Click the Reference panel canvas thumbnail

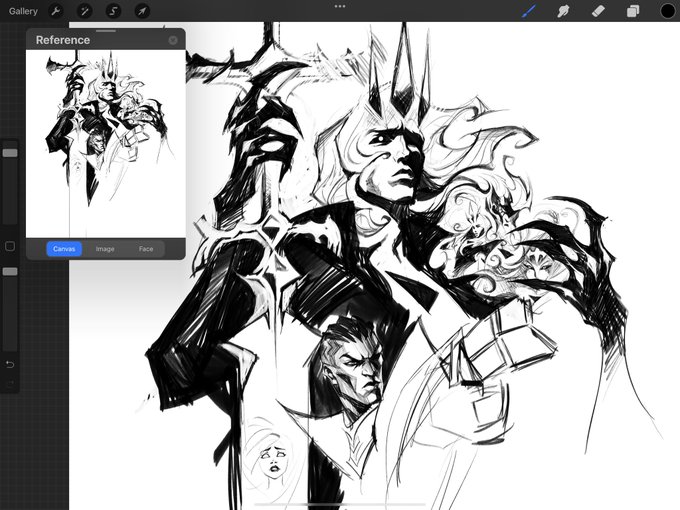106,144
